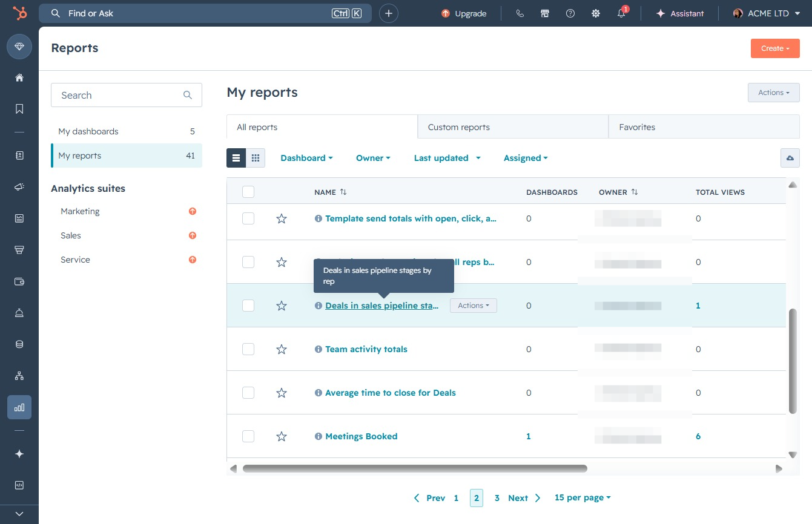
Task: Open the developer code icon in sidebar
Action: point(19,485)
